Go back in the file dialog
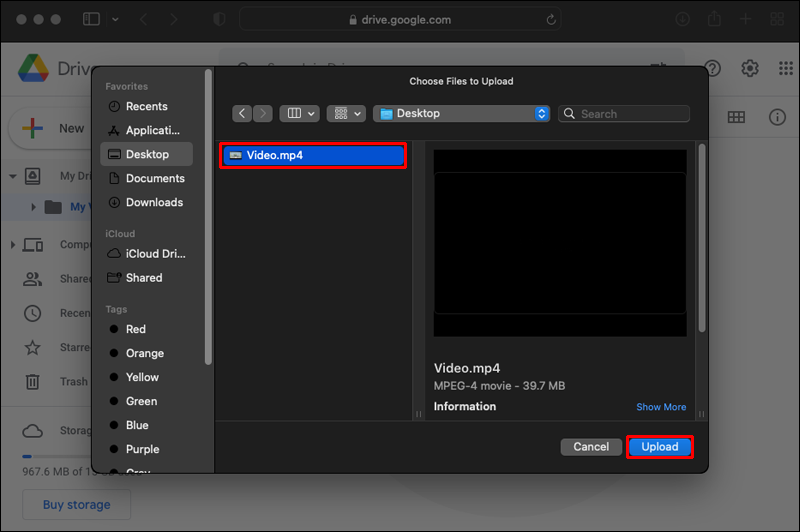 tap(242, 113)
